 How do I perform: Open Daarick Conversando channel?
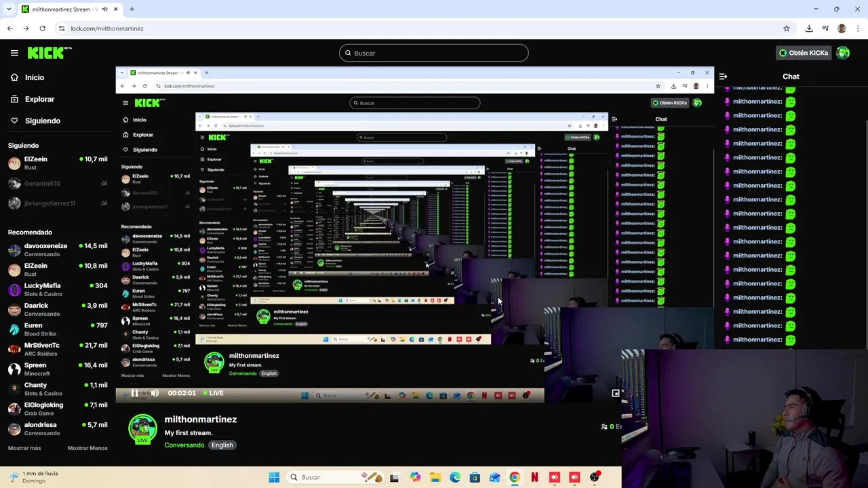pos(58,309)
